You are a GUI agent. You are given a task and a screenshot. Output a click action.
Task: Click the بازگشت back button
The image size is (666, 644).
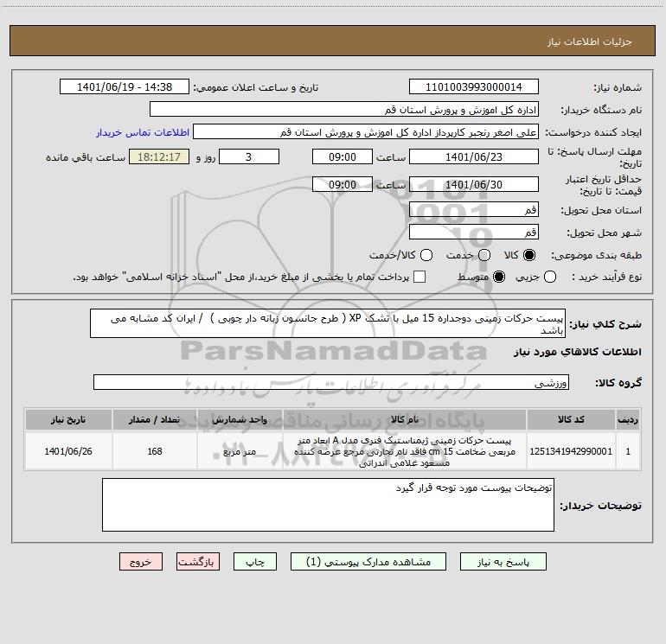click(198, 562)
